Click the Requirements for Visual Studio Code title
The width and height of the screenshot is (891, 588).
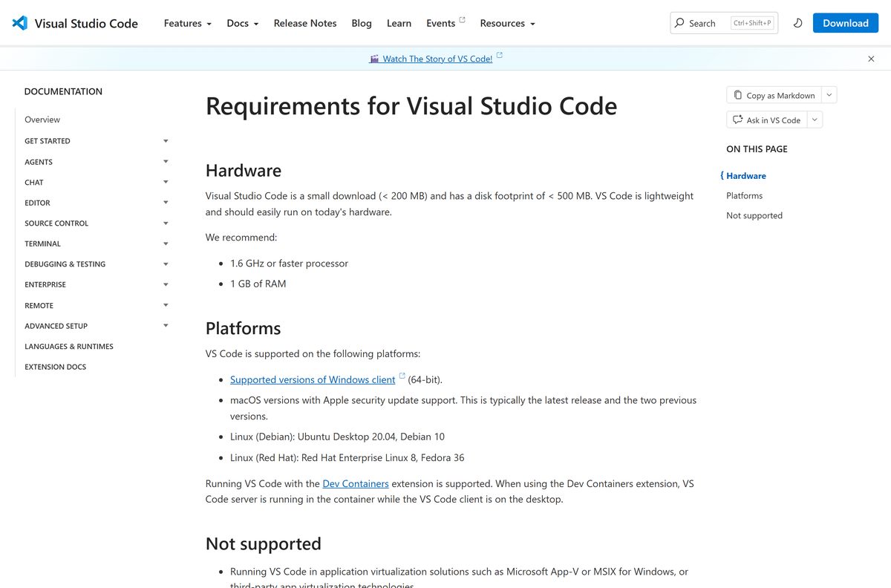(411, 106)
